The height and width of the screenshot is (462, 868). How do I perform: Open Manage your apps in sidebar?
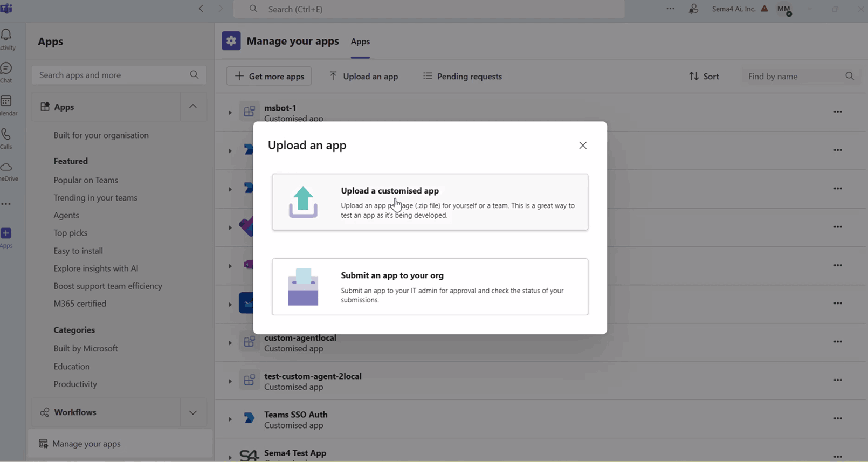pos(86,444)
